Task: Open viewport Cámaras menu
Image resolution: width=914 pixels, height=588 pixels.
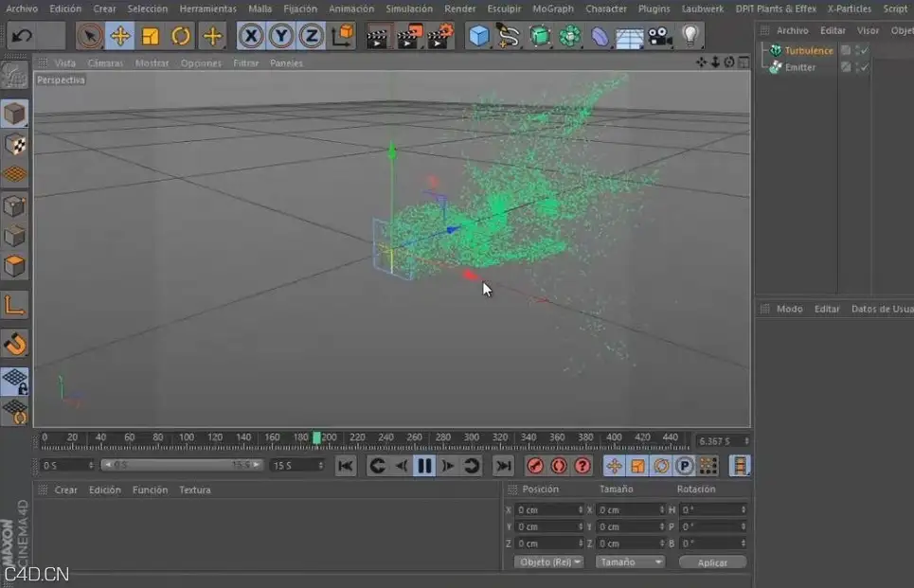Action: point(105,62)
